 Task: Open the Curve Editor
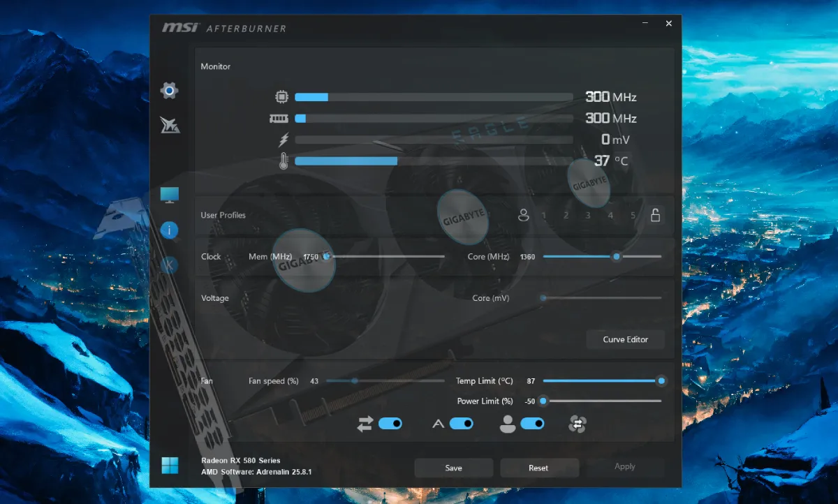point(624,339)
